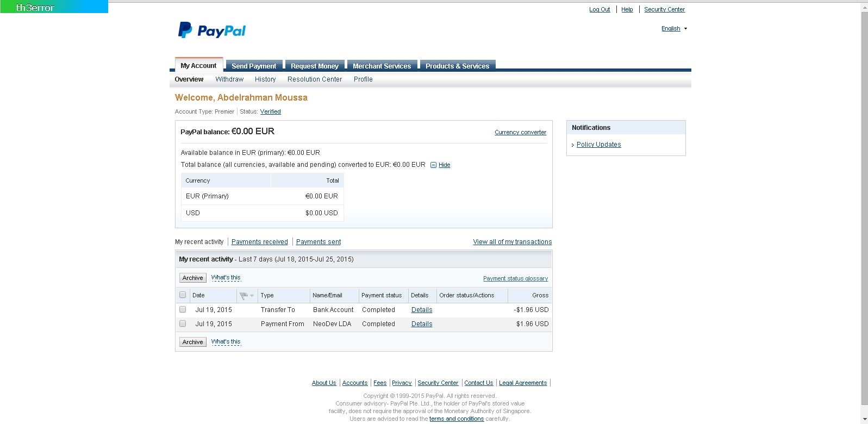Screen dimensions: 868x424
Task: Go to the Request Money tab
Action: coord(314,66)
